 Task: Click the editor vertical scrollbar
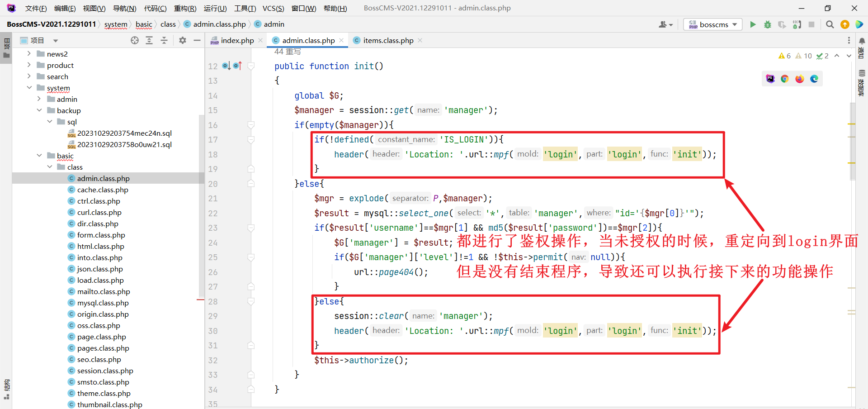(x=852, y=141)
